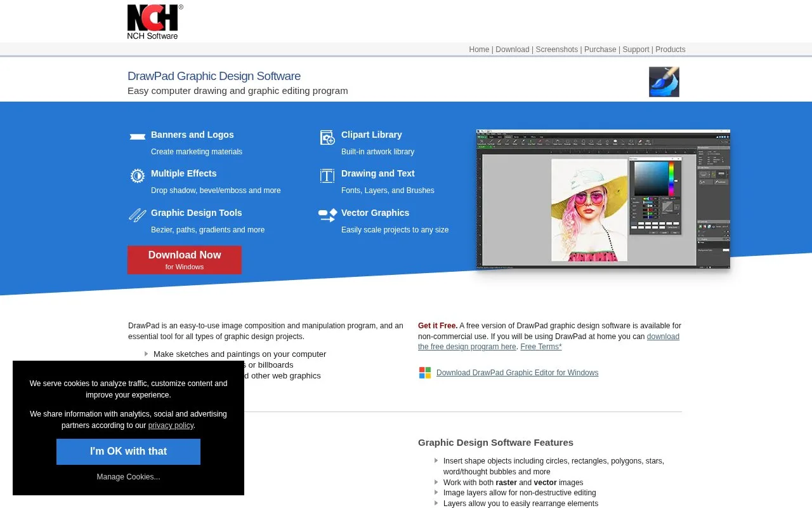Click 'Layers allow you to easily rearrange elements'
812x508 pixels.
point(521,504)
